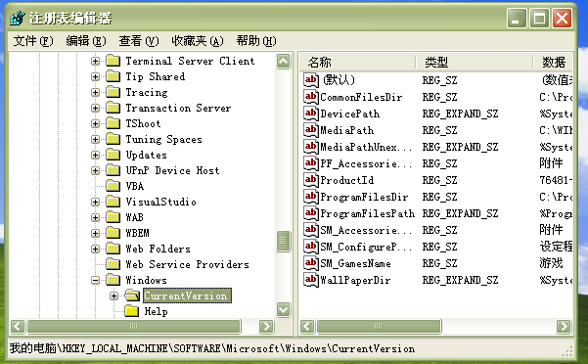Open the 文件(F) menu
The height and width of the screenshot is (364, 588).
[33, 40]
